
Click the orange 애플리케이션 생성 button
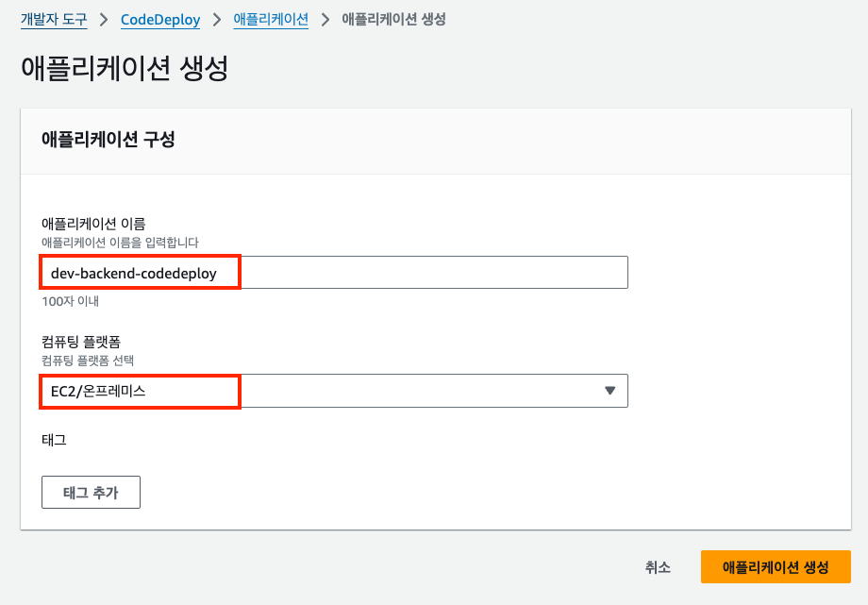pyautogui.click(x=776, y=566)
